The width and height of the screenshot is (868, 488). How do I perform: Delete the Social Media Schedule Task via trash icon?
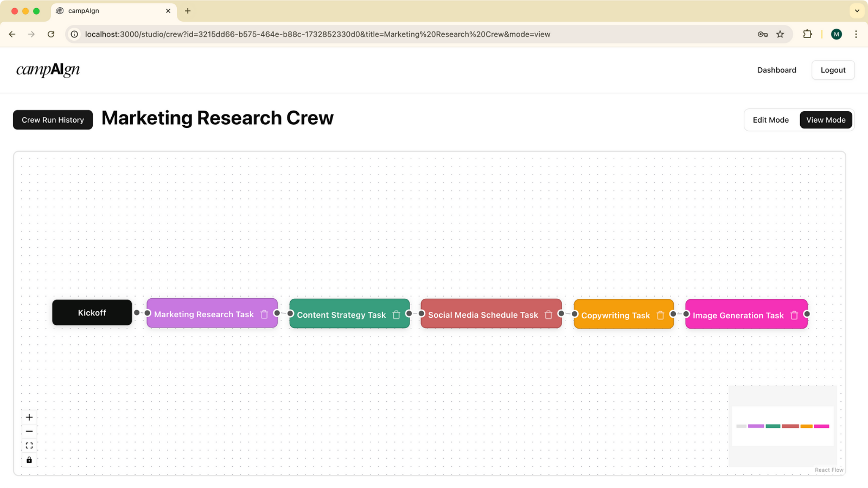pos(548,314)
